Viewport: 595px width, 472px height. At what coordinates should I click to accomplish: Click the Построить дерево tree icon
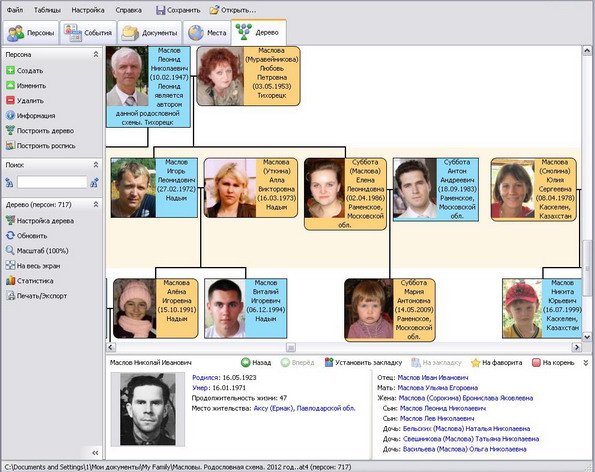11,131
